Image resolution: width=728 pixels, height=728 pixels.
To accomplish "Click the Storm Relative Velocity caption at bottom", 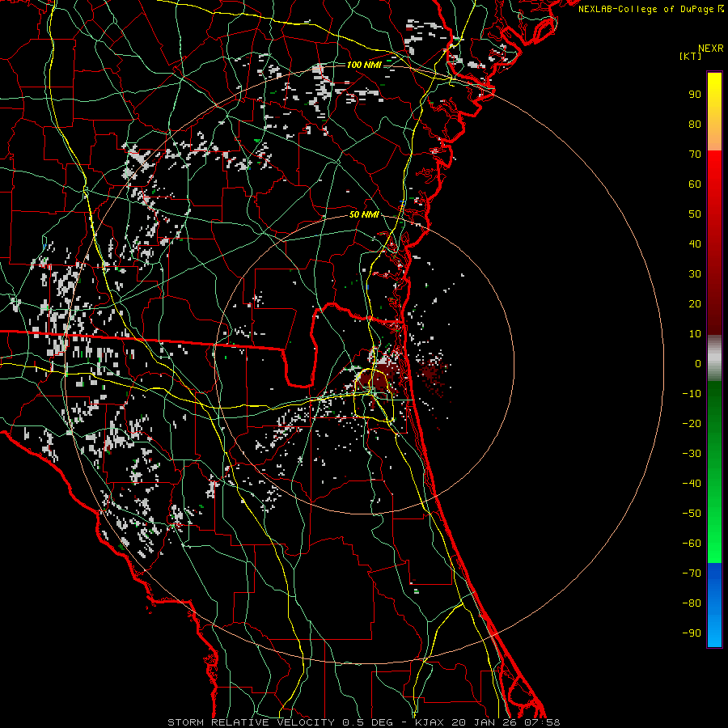I will 364,722.
